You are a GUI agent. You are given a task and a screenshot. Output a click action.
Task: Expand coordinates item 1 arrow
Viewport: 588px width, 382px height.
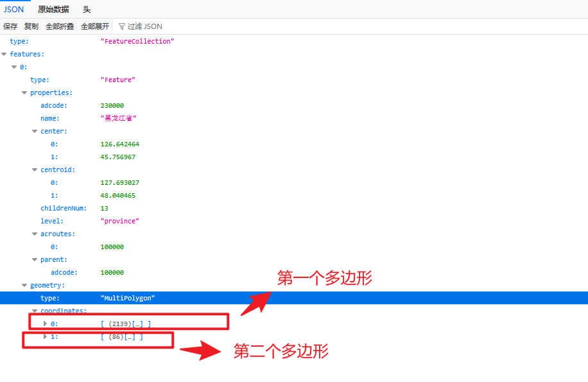[45, 336]
